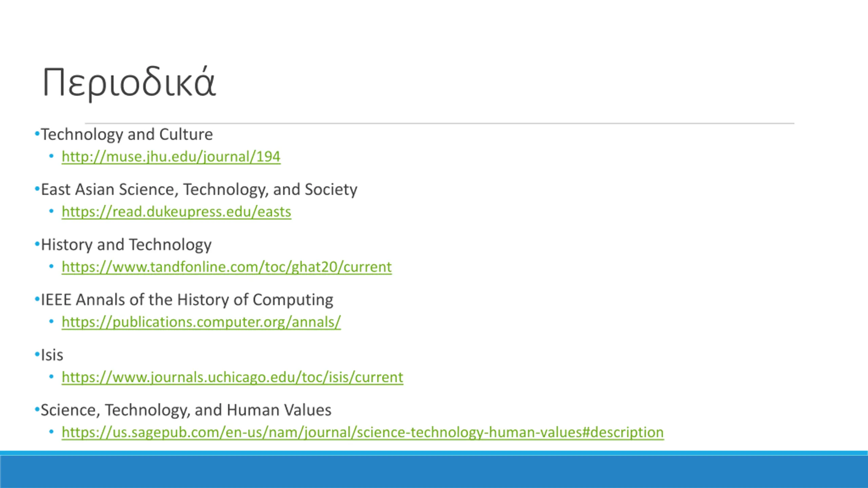Click the 'Περιοδικά' slide title
This screenshot has width=868, height=488.
point(129,83)
